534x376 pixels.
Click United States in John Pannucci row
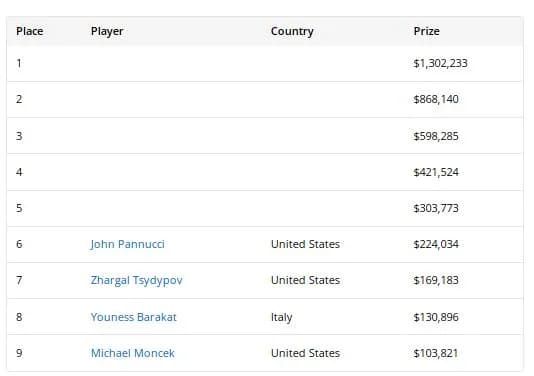[x=305, y=244]
